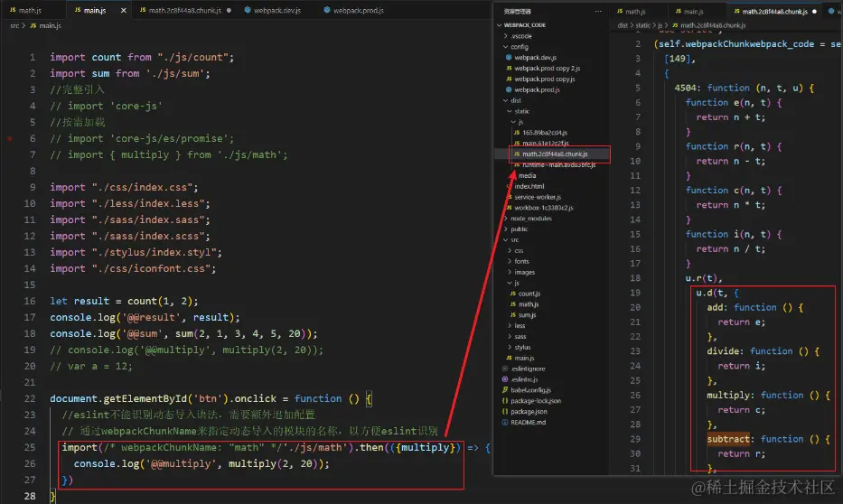Click 'js' breadcrumb in right editor
The image size is (843, 504).
(x=660, y=25)
